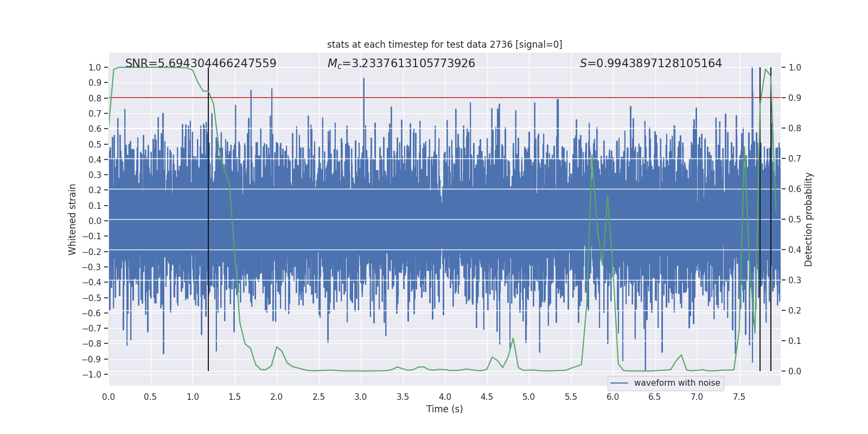Click the 'Time (s)' x-axis label
Image resolution: width=868 pixels, height=434 pixels.
[x=445, y=409]
